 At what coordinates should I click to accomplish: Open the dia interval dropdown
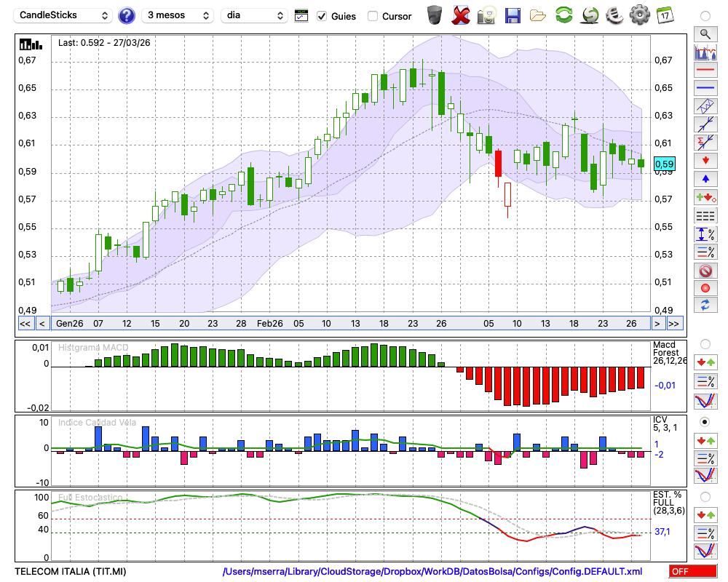(256, 15)
